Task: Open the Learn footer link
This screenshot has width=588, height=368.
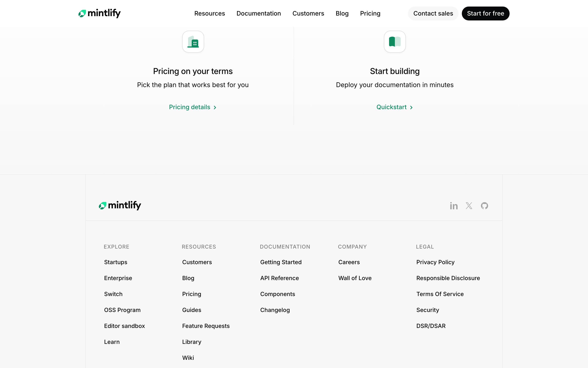Action: tap(112, 342)
